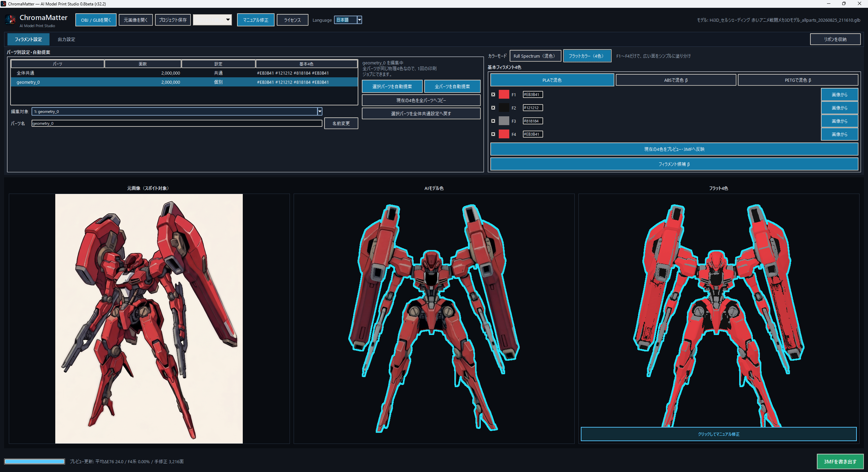This screenshot has height=472, width=868.
Task: Open source image with 元画像を開く
Action: [x=136, y=20]
